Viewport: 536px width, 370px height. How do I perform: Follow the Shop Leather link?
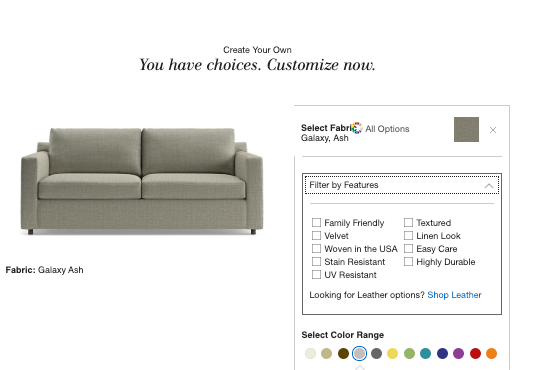tap(454, 295)
